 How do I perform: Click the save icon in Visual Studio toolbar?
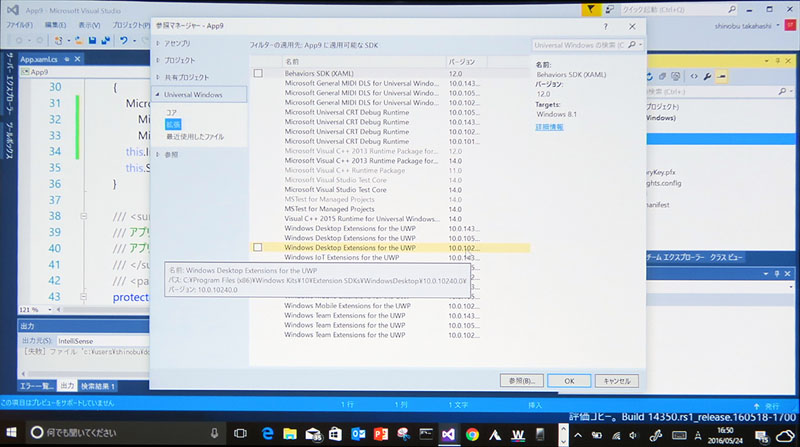(x=92, y=40)
